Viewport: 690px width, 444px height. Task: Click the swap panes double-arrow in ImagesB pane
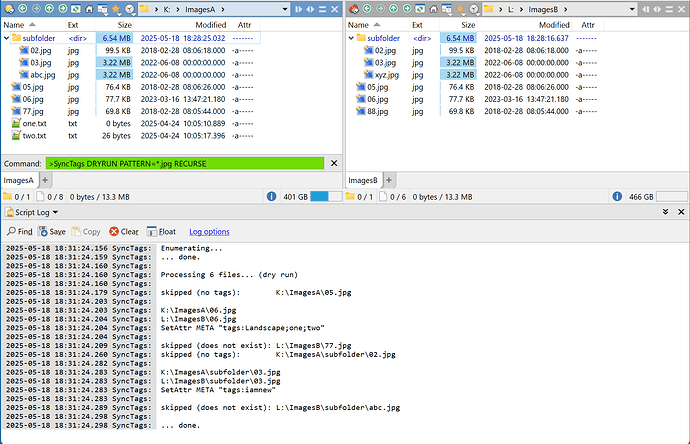point(657,9)
